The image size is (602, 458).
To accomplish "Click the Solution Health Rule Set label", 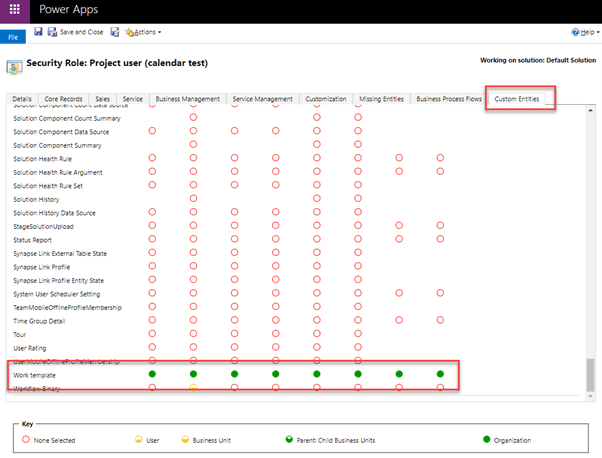I will [48, 186].
